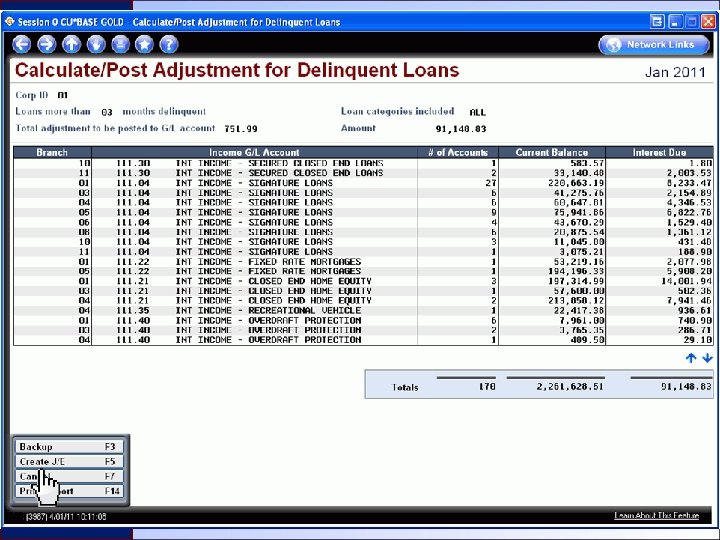The image size is (720, 540).
Task: Click the Amount value near the top
Action: click(x=461, y=129)
